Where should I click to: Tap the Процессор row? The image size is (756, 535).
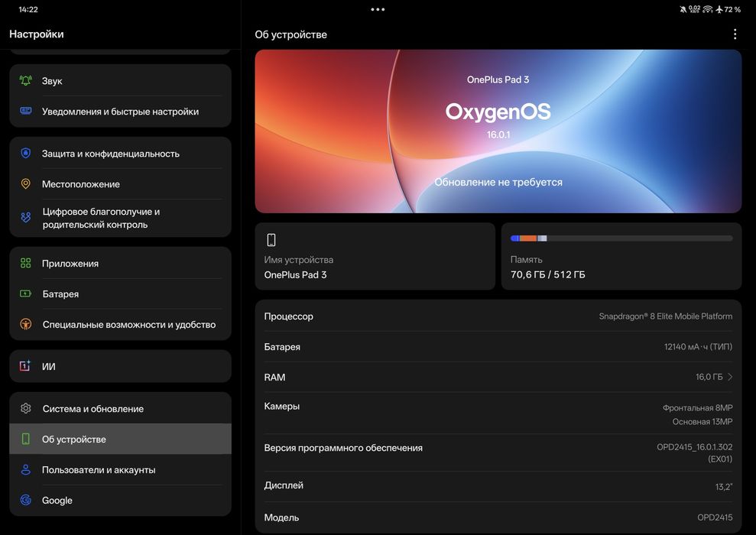(498, 316)
